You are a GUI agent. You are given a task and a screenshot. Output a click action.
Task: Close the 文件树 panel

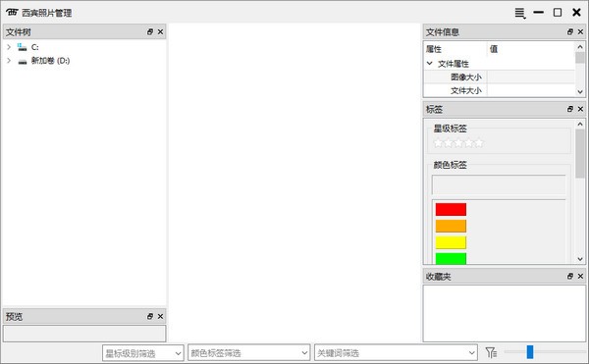click(160, 32)
